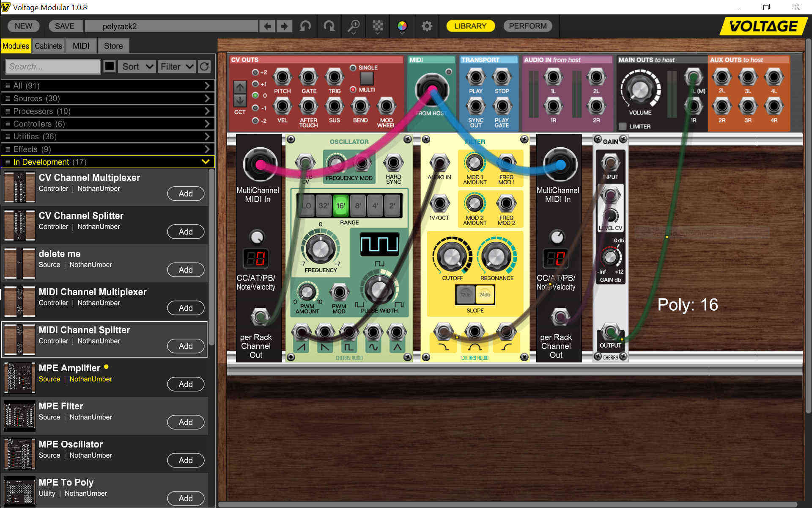Select -1 octave radio
Viewport: 812px width, 508px height.
[255, 108]
